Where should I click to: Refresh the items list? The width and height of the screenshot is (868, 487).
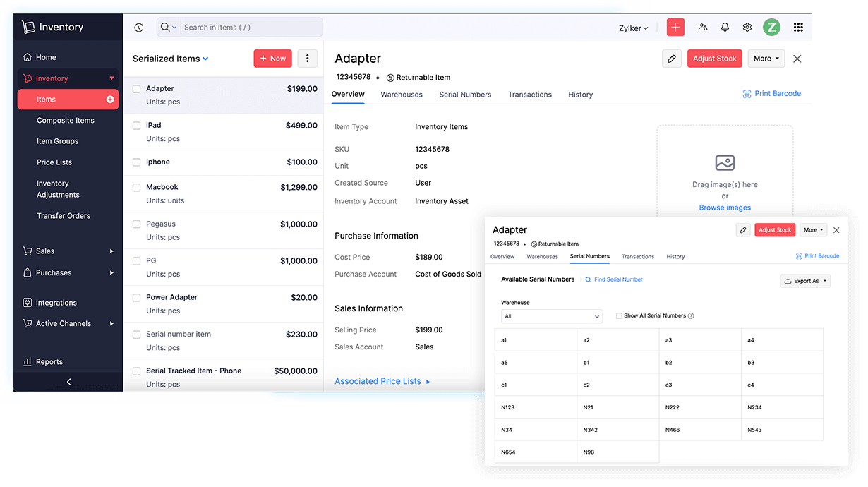coord(139,27)
